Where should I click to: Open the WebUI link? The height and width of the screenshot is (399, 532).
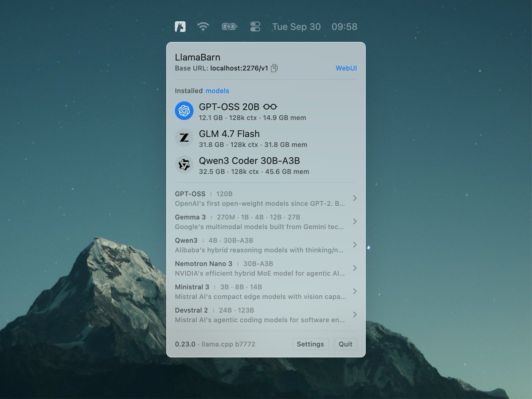pos(346,68)
